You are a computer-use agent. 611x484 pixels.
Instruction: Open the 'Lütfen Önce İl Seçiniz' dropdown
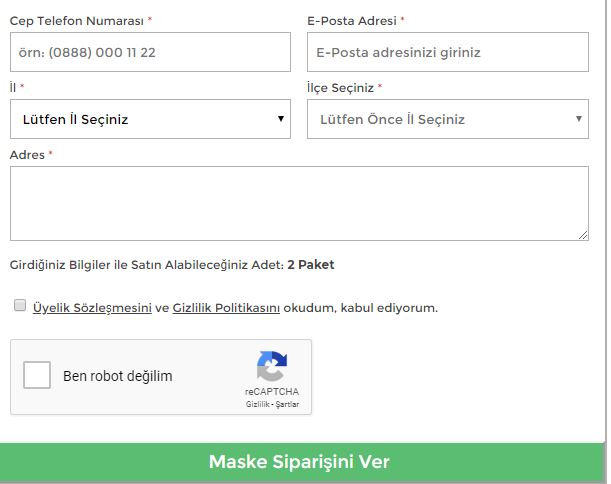tap(447, 119)
